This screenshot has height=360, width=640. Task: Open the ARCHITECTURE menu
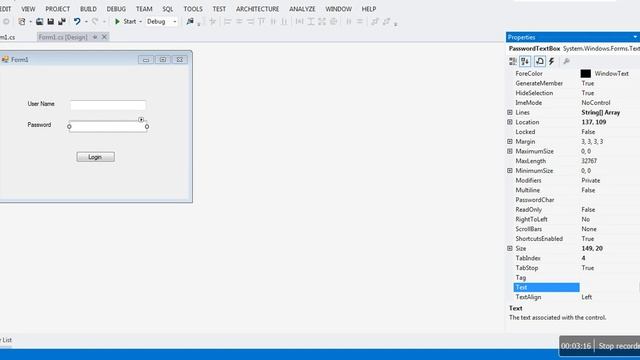pyautogui.click(x=258, y=9)
